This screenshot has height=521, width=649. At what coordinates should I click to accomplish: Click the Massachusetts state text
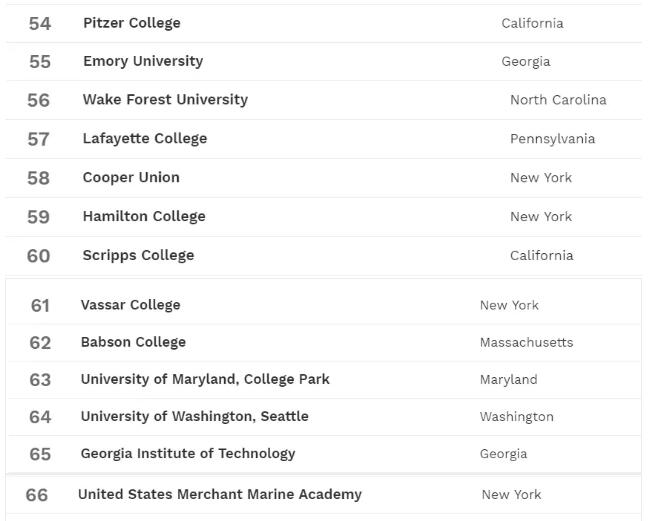point(526,342)
